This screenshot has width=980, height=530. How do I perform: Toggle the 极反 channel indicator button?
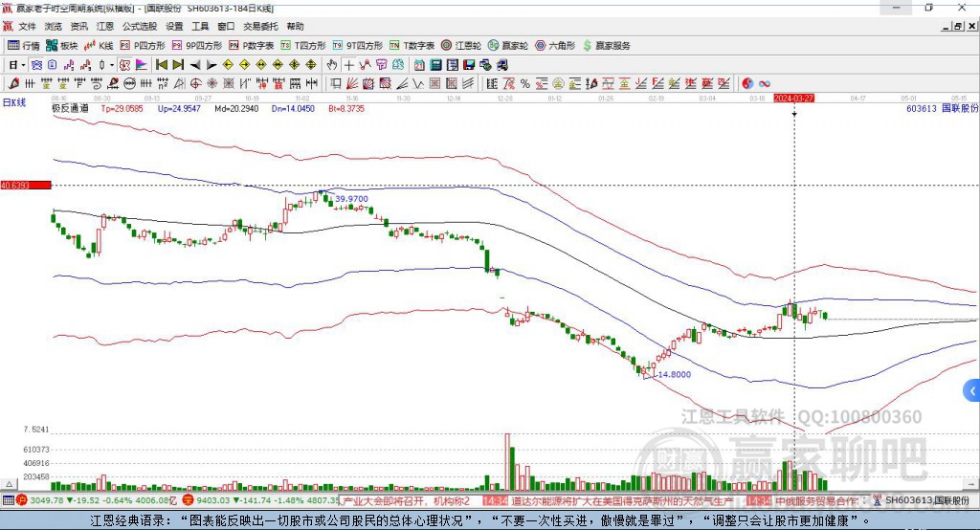point(124,65)
